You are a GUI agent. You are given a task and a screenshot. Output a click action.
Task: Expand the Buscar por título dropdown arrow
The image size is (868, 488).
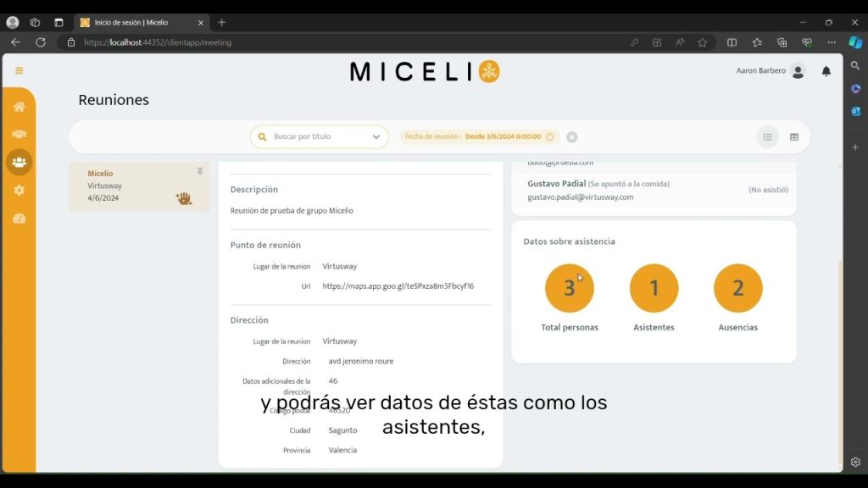[376, 137]
